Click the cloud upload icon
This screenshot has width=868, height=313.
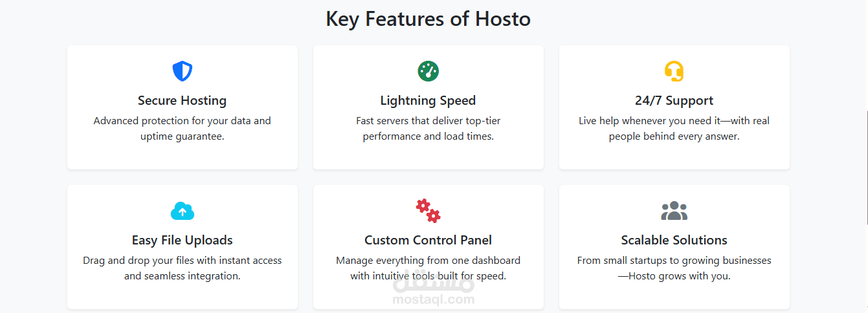[183, 211]
